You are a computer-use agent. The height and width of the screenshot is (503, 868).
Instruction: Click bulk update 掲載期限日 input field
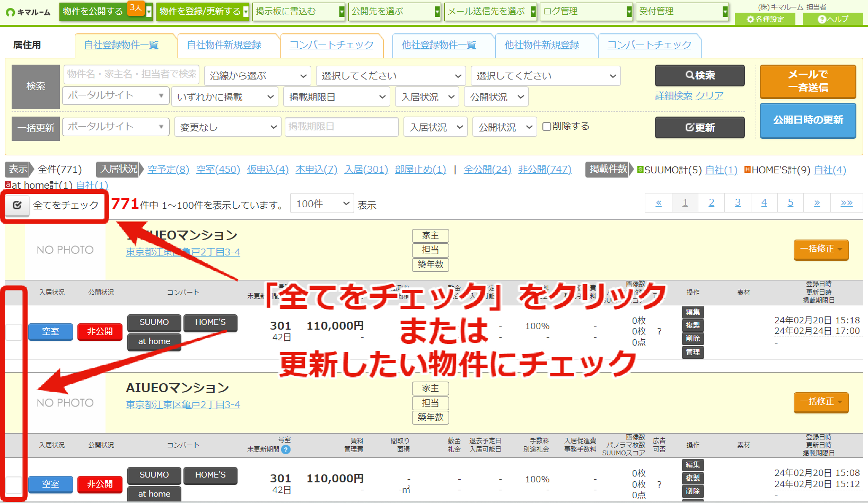coord(341,127)
